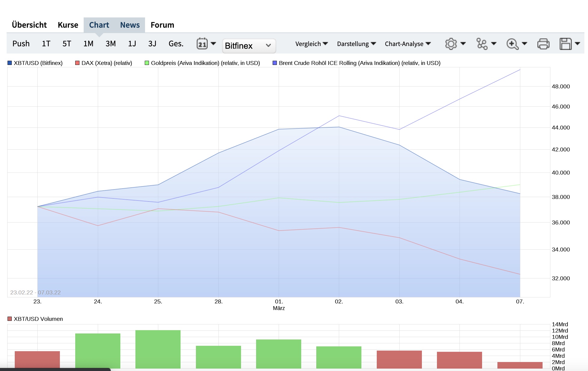Viewport: 588px width, 371px height.
Task: Click arrow next to the save icon
Action: 577,44
